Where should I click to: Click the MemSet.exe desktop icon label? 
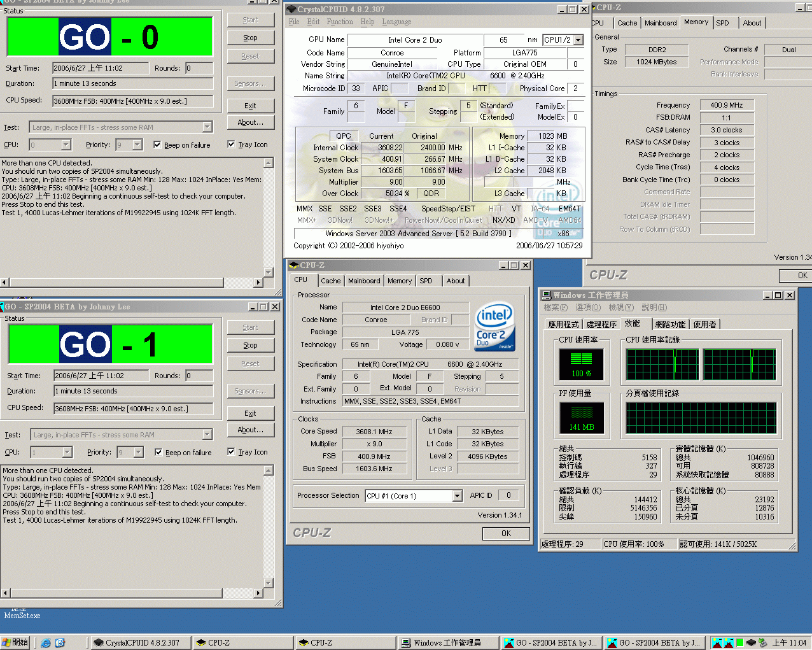(22, 616)
